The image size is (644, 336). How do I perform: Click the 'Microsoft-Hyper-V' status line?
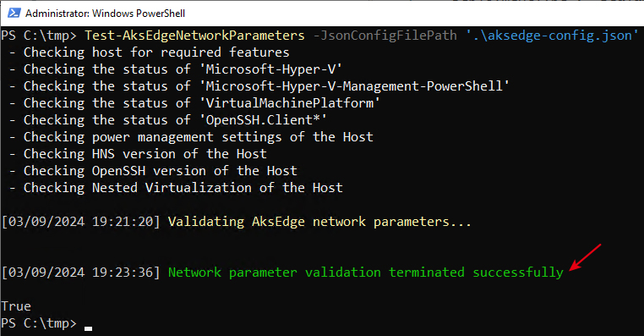point(176,69)
